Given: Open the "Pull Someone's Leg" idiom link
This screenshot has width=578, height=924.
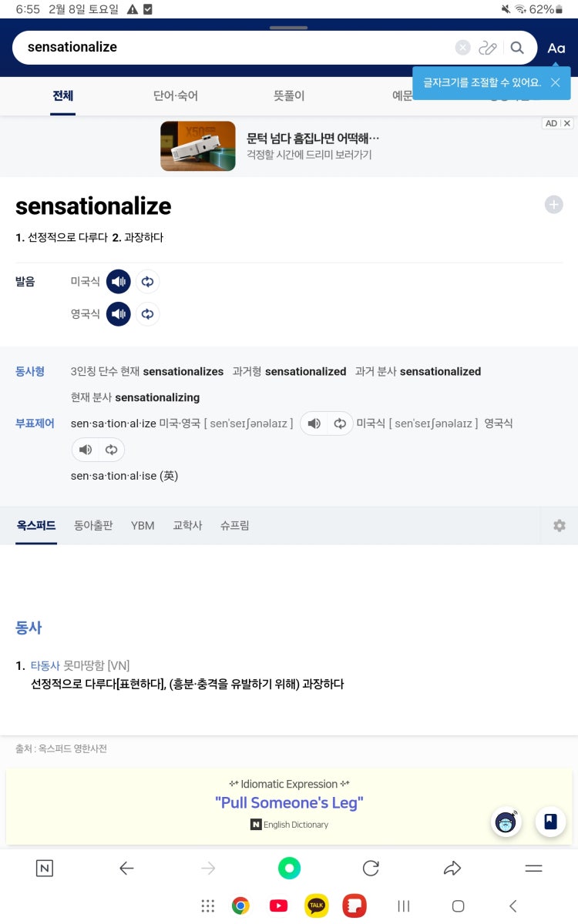Looking at the screenshot, I should coord(289,803).
